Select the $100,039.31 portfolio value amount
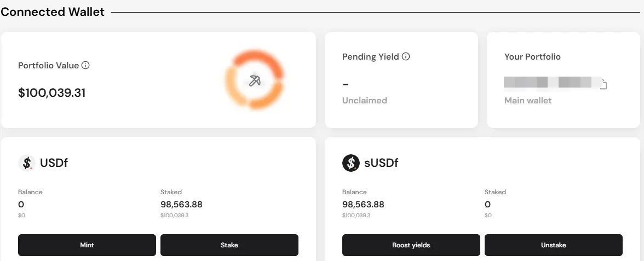Image resolution: width=644 pixels, height=261 pixels. [52, 93]
